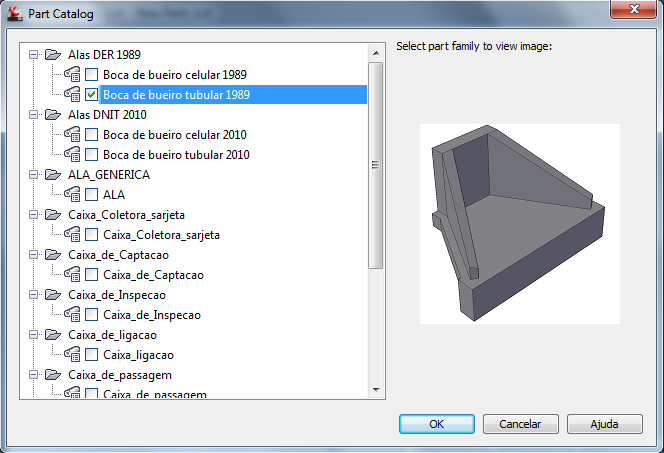The width and height of the screenshot is (664, 453).
Task: Click part icon beside Caixa_de_Captacao child item
Action: (72, 275)
